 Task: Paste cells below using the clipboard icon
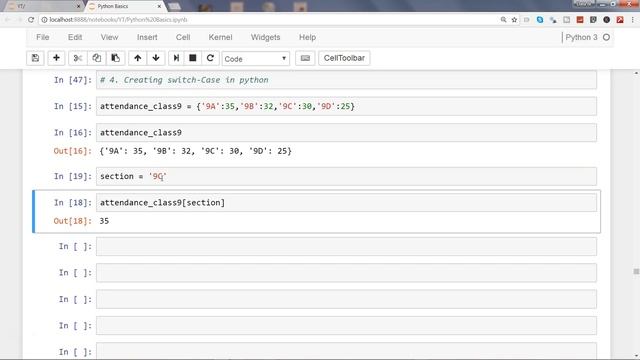pos(116,58)
